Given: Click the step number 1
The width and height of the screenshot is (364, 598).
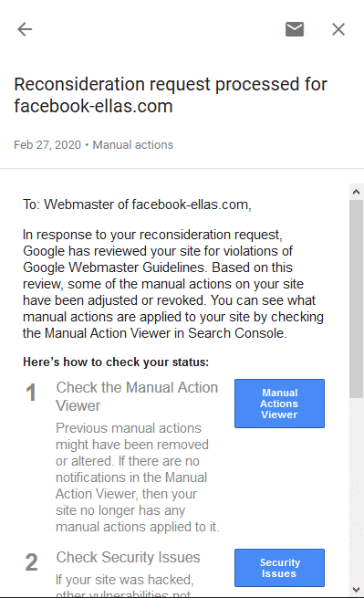Looking at the screenshot, I should pyautogui.click(x=31, y=393).
